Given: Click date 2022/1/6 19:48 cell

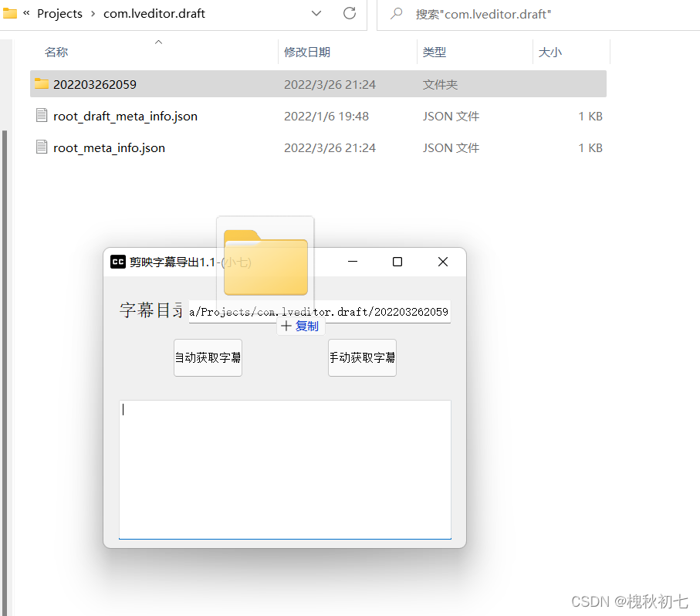Looking at the screenshot, I should point(326,117).
